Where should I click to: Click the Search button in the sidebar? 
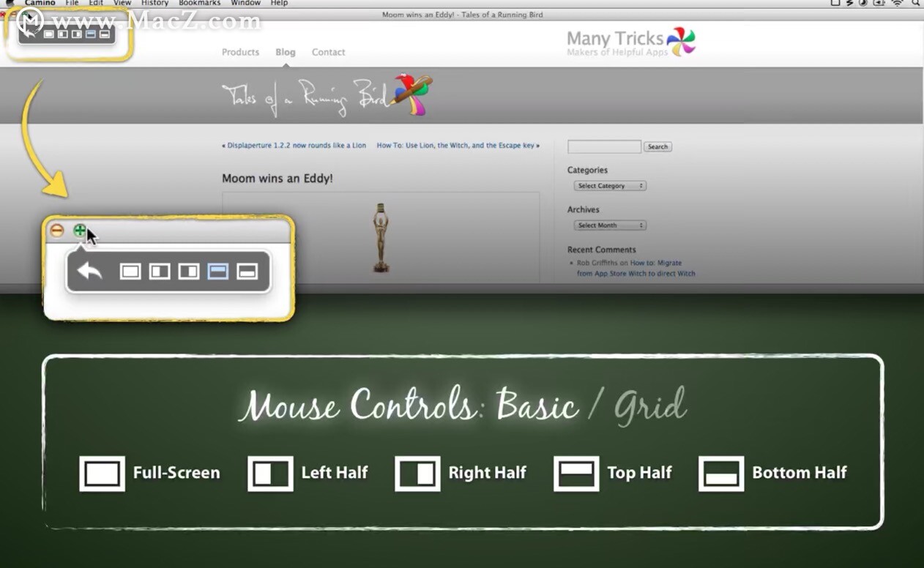tap(657, 146)
